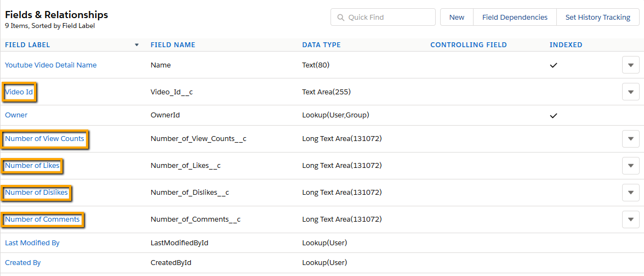Click the Field Name column header
The height and width of the screenshot is (276, 644).
coord(173,45)
